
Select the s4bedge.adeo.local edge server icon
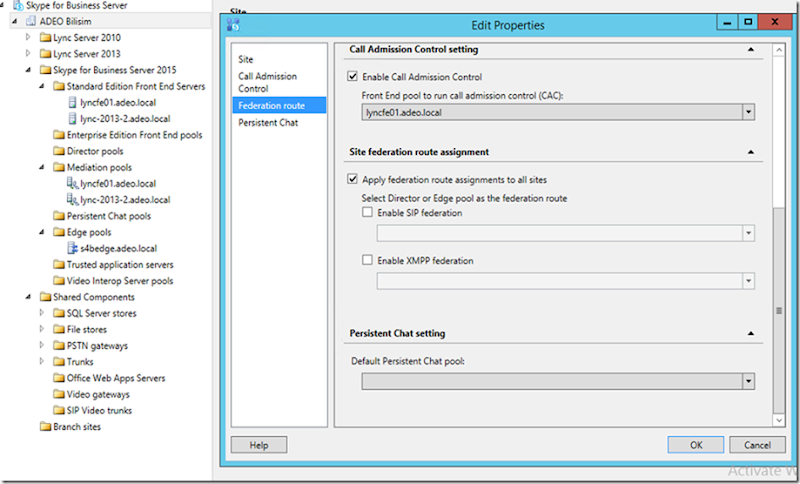pos(72,248)
